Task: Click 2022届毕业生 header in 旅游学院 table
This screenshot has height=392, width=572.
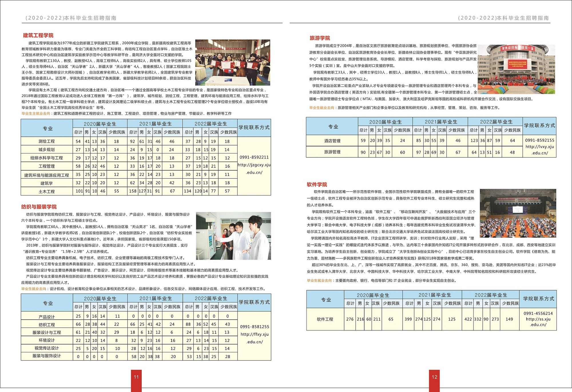Action: [x=496, y=122]
